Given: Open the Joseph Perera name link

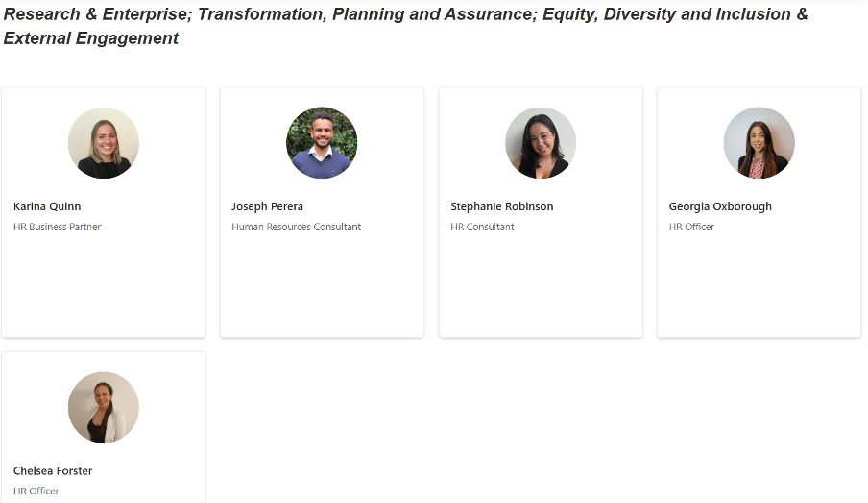Looking at the screenshot, I should click(267, 206).
